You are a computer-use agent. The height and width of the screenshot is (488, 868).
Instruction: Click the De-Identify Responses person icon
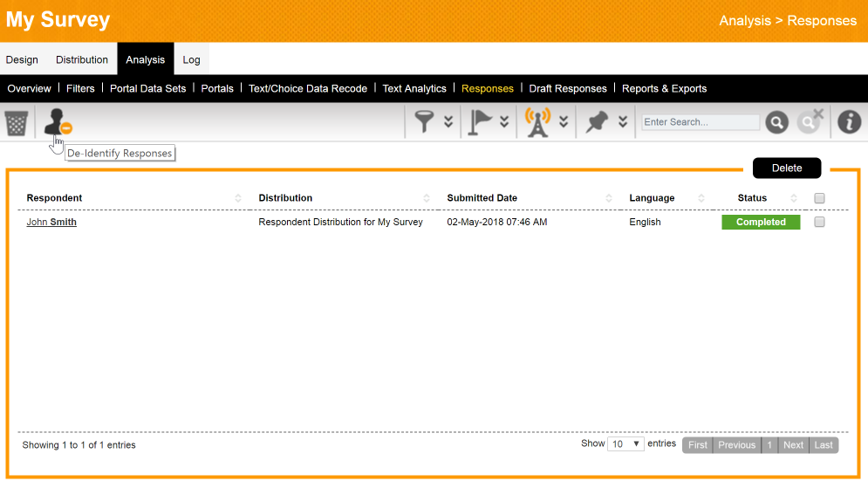click(57, 122)
